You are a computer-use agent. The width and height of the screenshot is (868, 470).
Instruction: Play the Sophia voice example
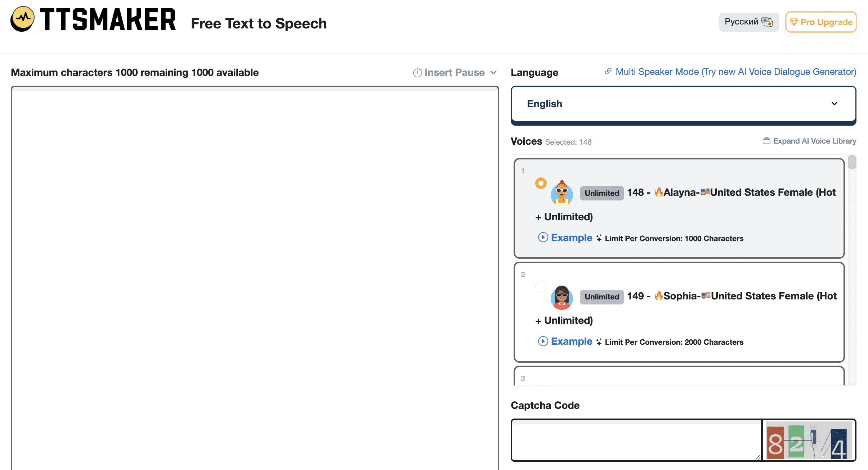543,341
